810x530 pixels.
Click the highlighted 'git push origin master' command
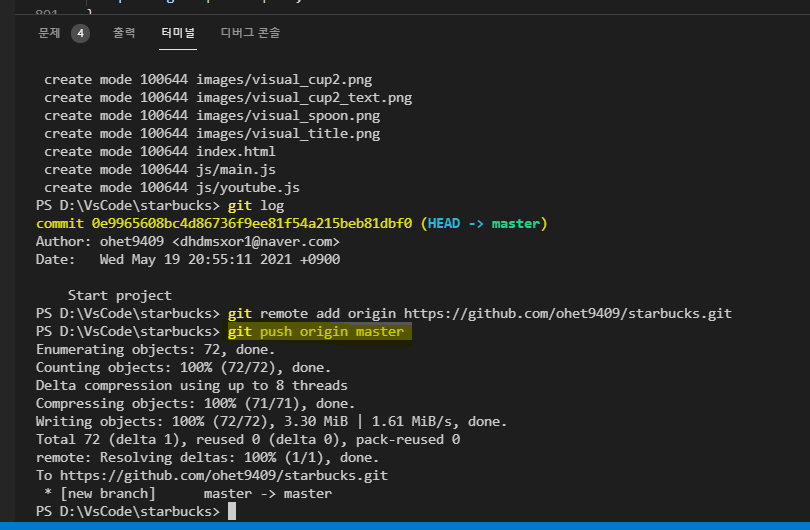click(316, 332)
